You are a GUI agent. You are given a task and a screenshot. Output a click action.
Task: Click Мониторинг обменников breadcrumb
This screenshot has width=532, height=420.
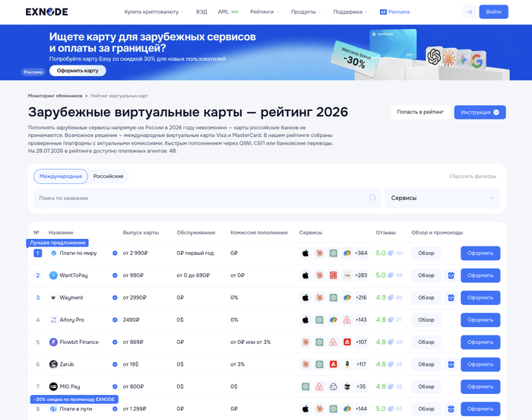click(x=55, y=96)
